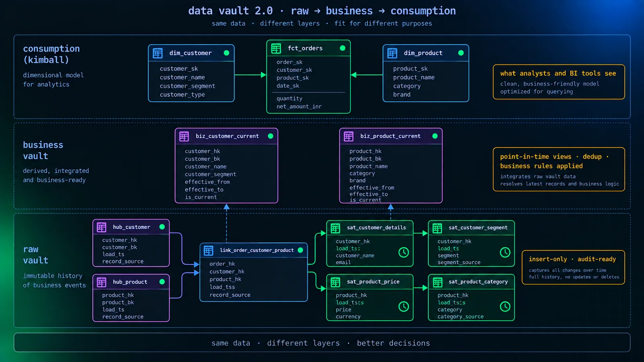Screen dimensions: 644x362
Task: Select the link_order_customer_product title
Action: click(x=257, y=250)
